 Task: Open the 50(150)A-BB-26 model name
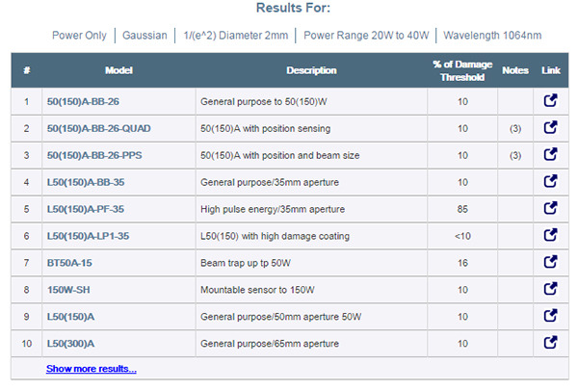pyautogui.click(x=83, y=101)
